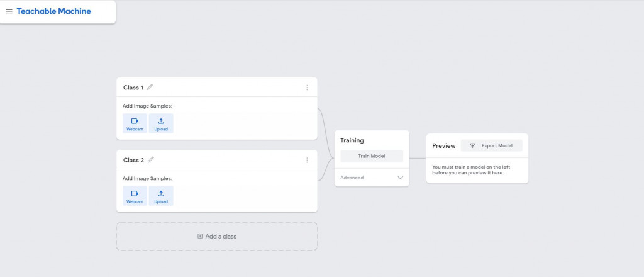Open Class 2 three-dot options menu
644x277 pixels.
point(307,160)
